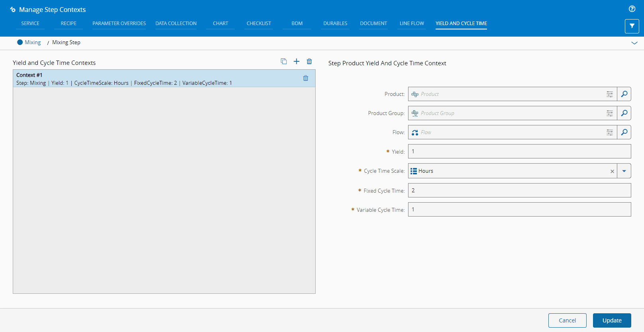
Task: Add a new yield context with plus icon
Action: tap(296, 61)
